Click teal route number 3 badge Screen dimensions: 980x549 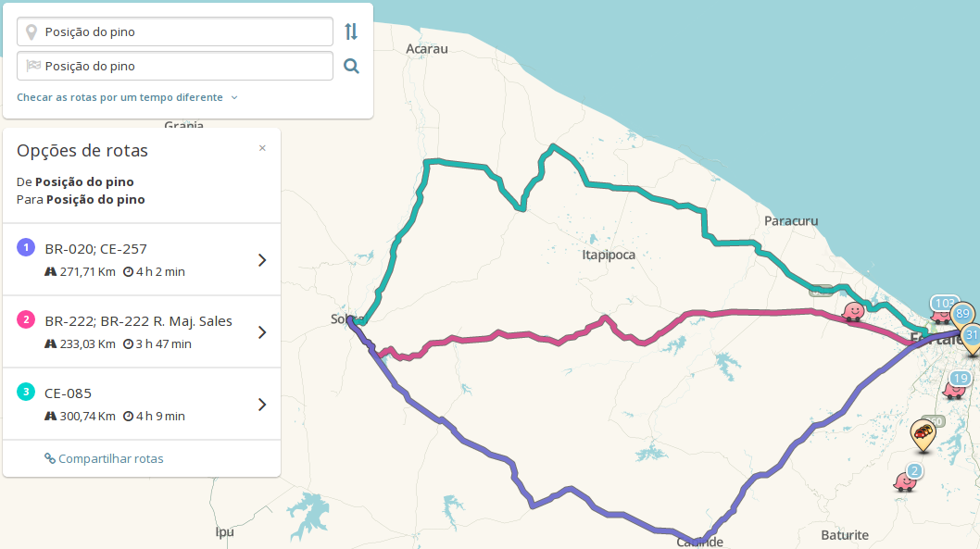[x=26, y=393]
